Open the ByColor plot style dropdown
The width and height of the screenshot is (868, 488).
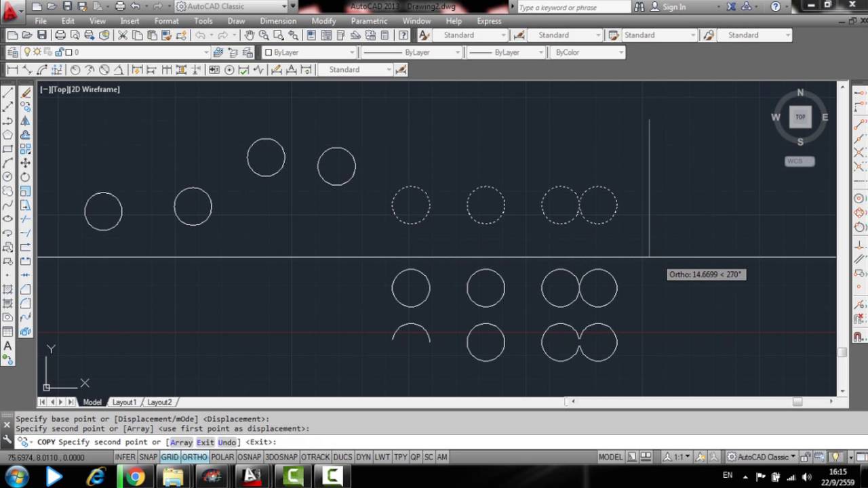point(588,52)
